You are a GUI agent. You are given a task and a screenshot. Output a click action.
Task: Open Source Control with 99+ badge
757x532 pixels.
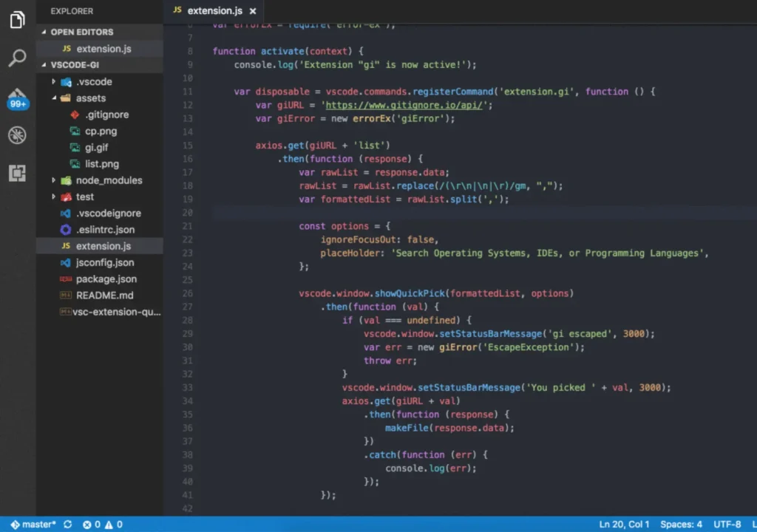tap(18, 98)
